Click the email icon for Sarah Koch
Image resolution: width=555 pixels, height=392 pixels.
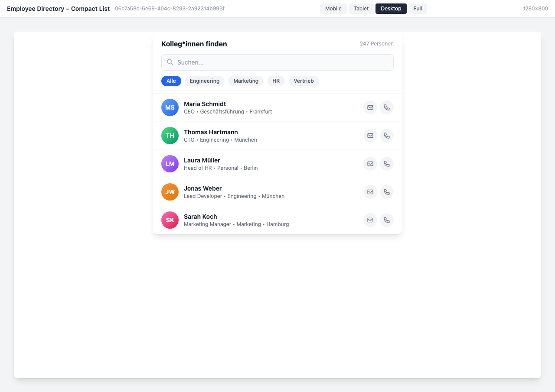tap(370, 220)
